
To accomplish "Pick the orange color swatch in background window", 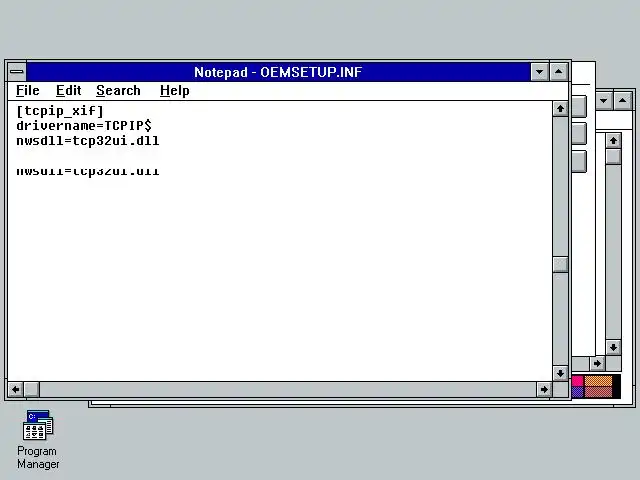I will [x=598, y=381].
